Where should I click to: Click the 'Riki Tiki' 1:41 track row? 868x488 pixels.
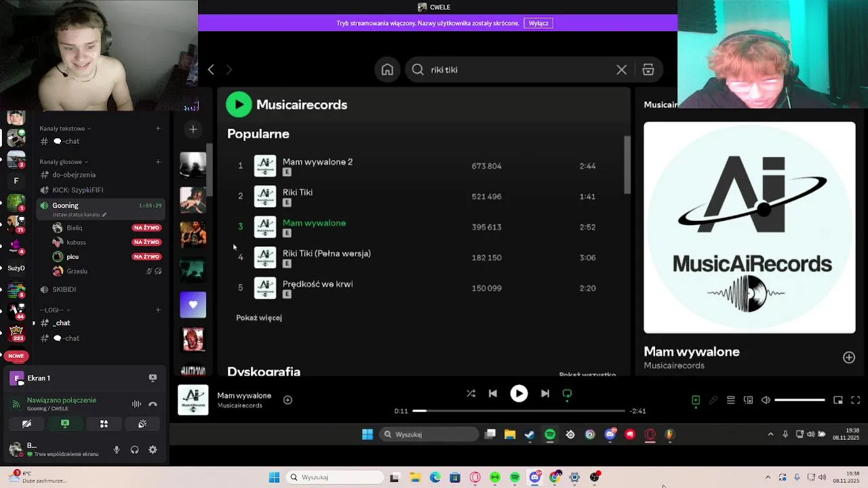coord(423,196)
